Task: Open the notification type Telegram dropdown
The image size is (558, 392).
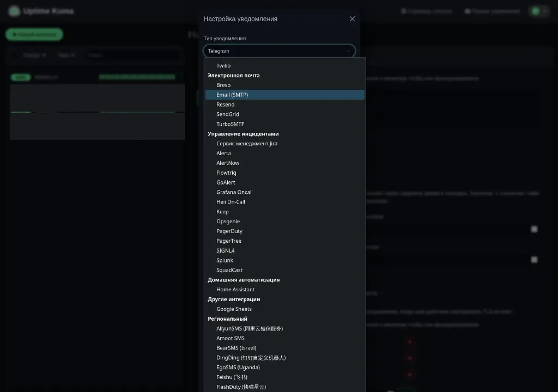Action: click(x=279, y=51)
